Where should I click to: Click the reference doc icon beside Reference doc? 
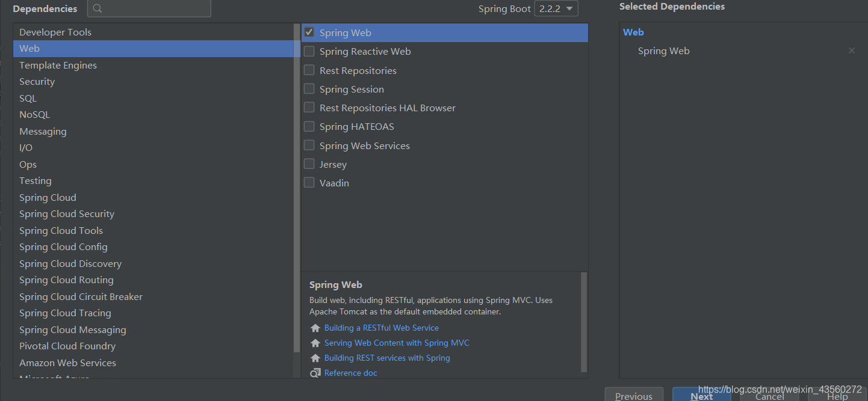point(315,373)
